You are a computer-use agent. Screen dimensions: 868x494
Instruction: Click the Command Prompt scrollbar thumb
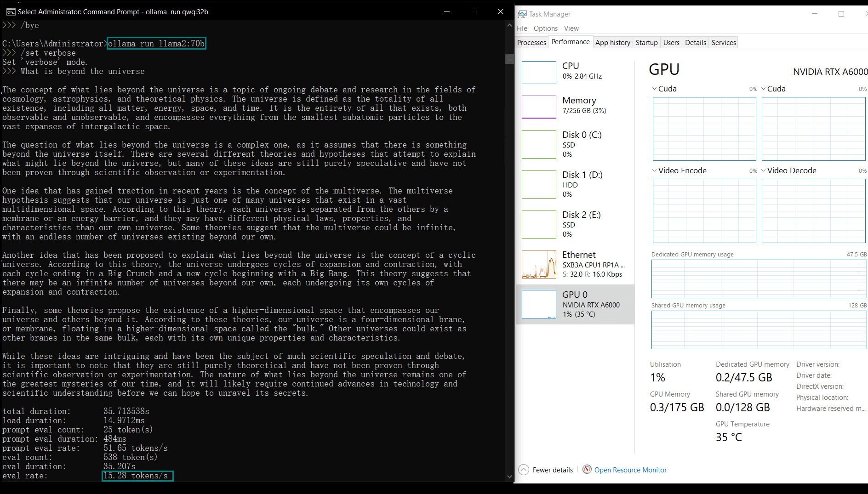coord(509,59)
